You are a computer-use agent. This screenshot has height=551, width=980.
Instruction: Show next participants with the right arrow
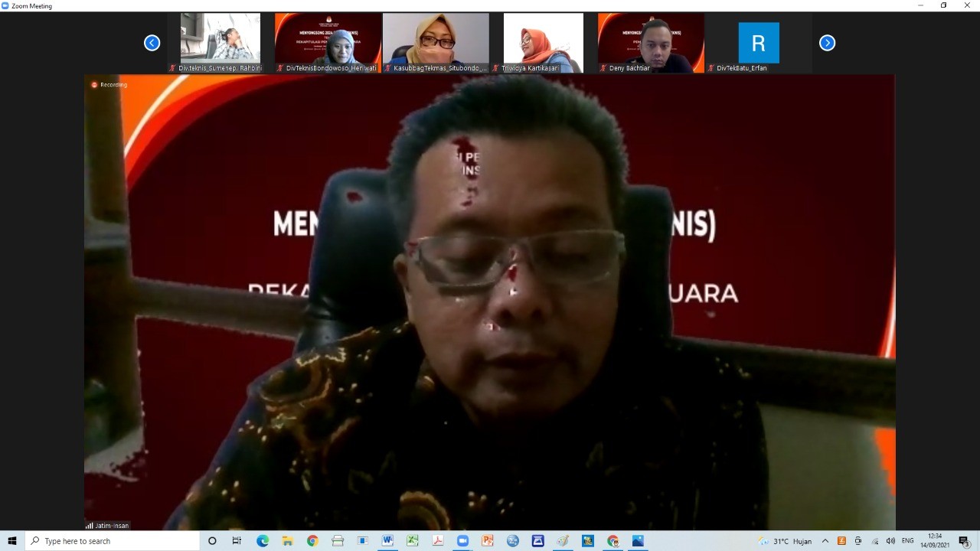pyautogui.click(x=827, y=43)
